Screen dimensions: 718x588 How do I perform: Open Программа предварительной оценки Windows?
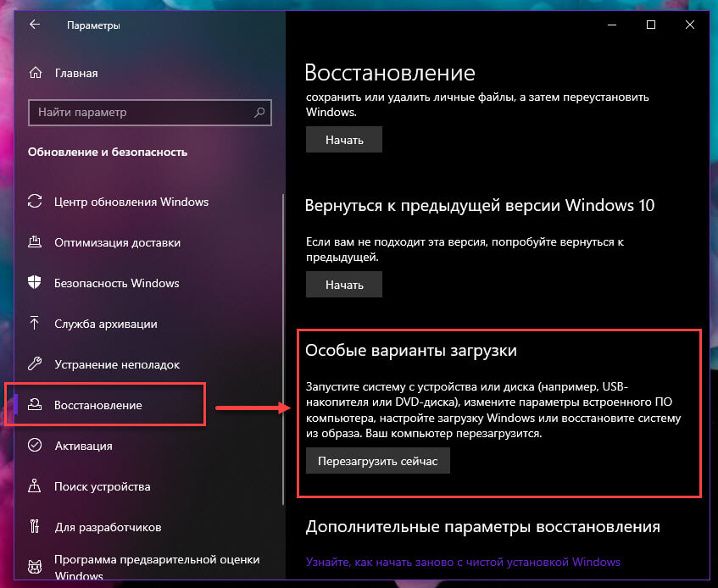[x=157, y=568]
